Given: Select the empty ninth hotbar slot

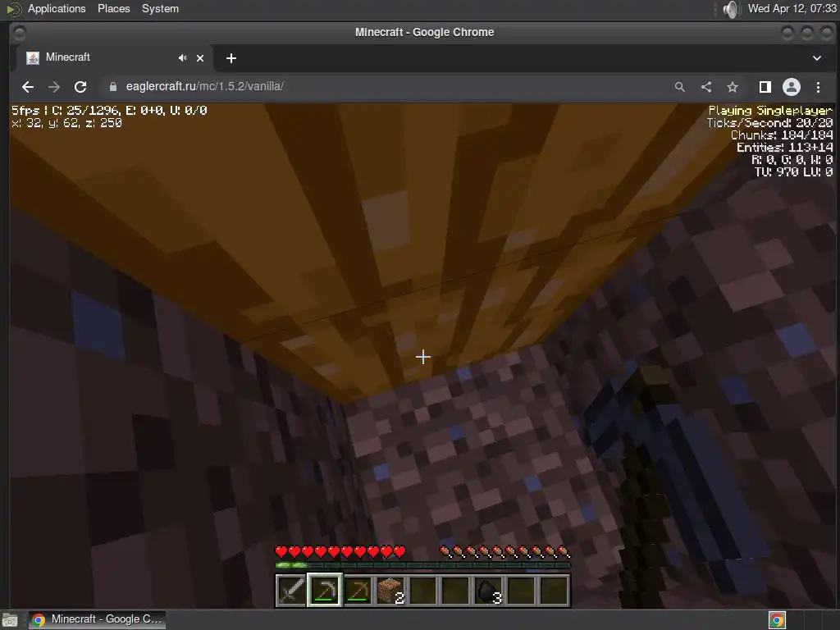Looking at the screenshot, I should coord(554,591).
